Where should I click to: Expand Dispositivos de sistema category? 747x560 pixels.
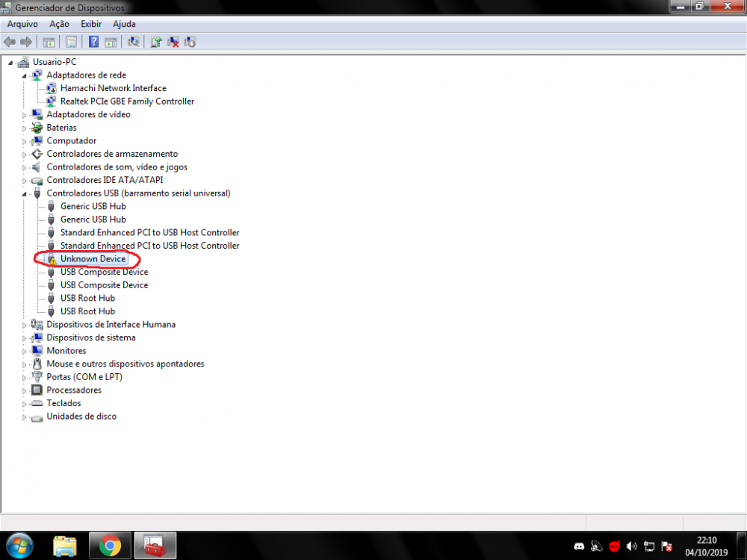[25, 338]
